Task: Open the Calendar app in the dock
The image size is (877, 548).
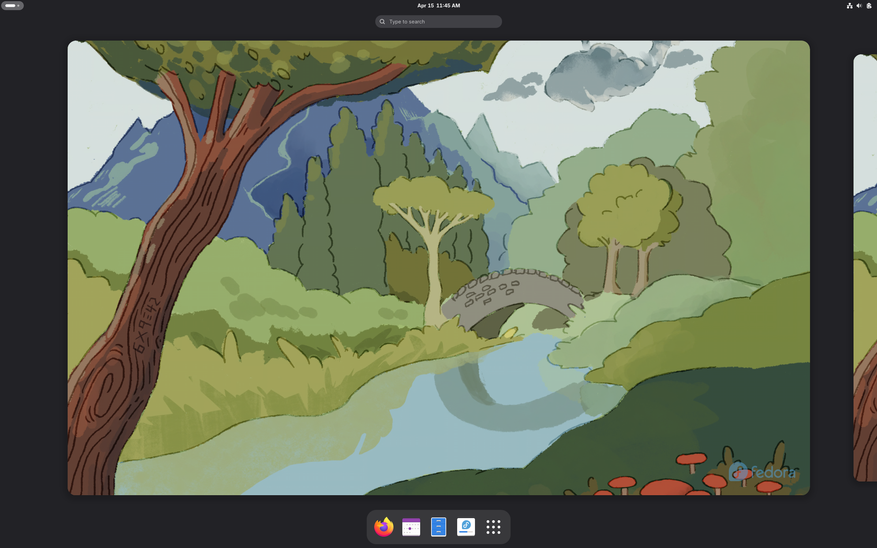Action: 411,527
